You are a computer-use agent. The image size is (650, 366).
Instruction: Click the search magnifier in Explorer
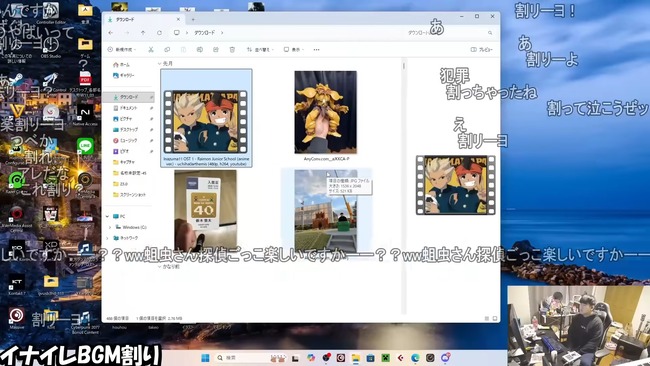(490, 33)
